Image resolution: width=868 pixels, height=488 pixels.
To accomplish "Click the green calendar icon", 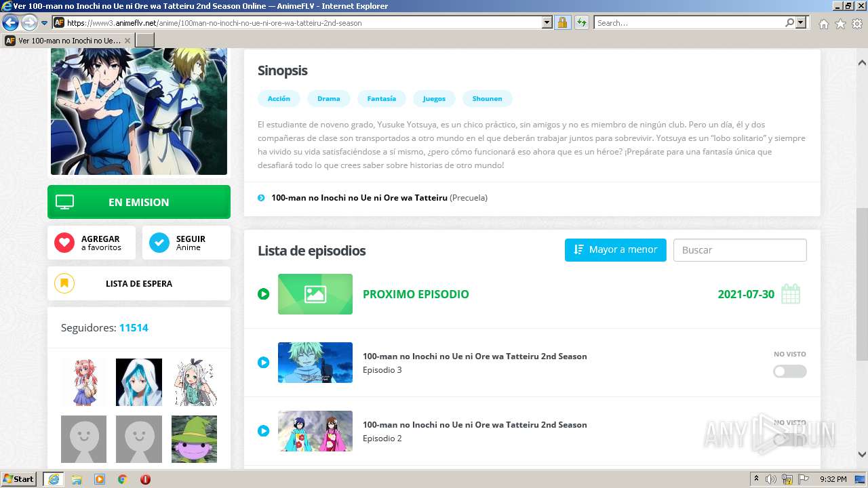I will pos(791,293).
